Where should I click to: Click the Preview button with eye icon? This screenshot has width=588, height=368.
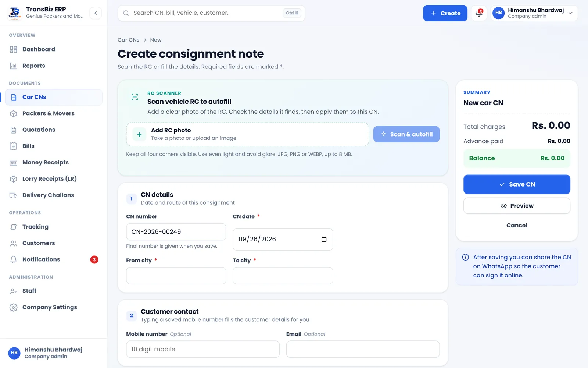[517, 206]
